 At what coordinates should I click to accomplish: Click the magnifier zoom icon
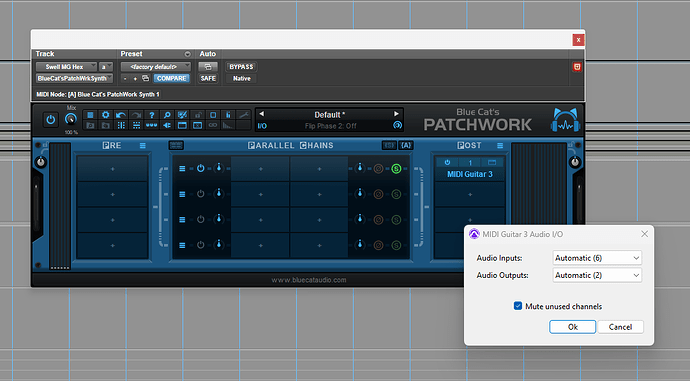click(x=167, y=115)
